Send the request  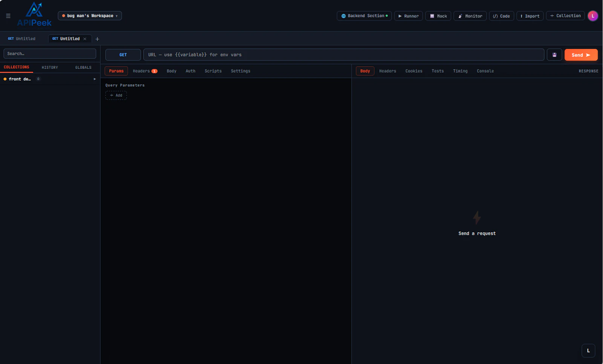click(x=581, y=55)
